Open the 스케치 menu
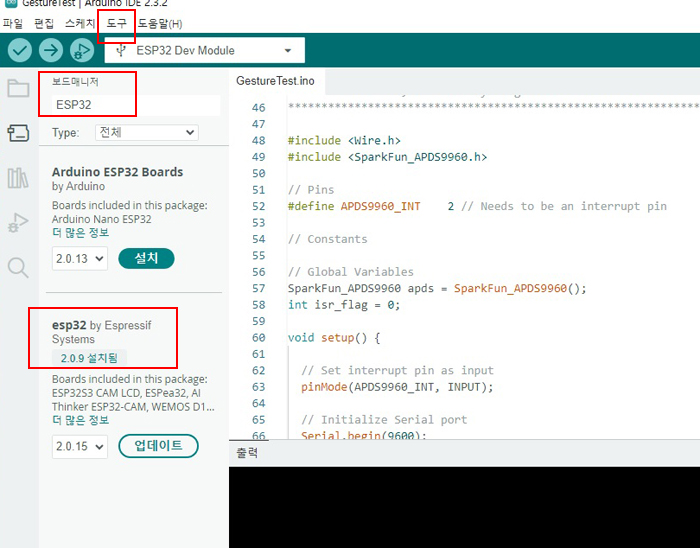The image size is (700, 548). point(79,23)
